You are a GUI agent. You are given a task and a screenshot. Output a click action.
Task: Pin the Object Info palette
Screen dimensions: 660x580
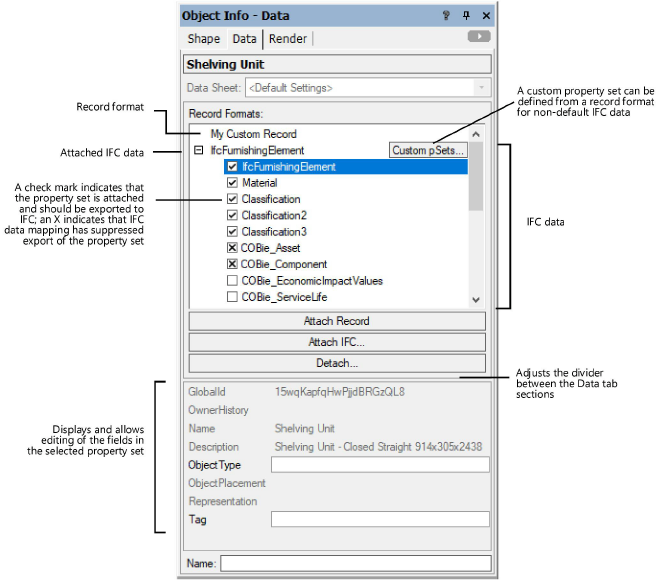pyautogui.click(x=466, y=16)
